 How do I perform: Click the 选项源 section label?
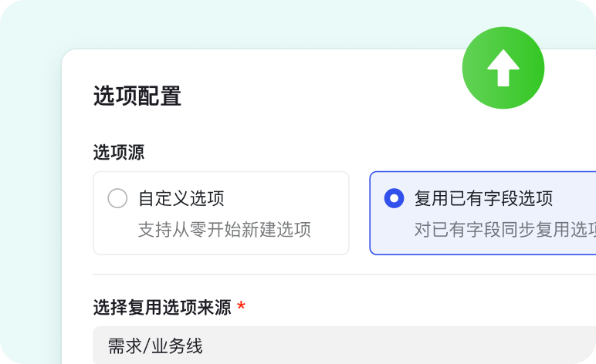coord(118,152)
